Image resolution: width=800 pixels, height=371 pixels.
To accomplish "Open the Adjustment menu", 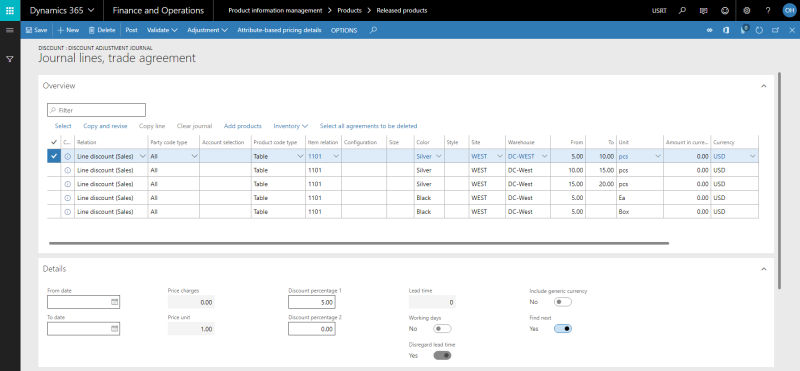I will pyautogui.click(x=207, y=30).
